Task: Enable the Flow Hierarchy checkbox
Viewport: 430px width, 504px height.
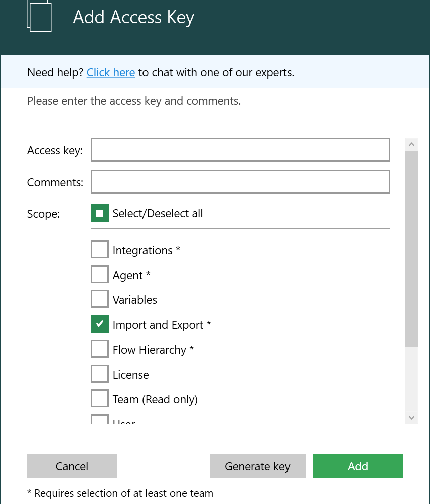Action: pyautogui.click(x=100, y=349)
